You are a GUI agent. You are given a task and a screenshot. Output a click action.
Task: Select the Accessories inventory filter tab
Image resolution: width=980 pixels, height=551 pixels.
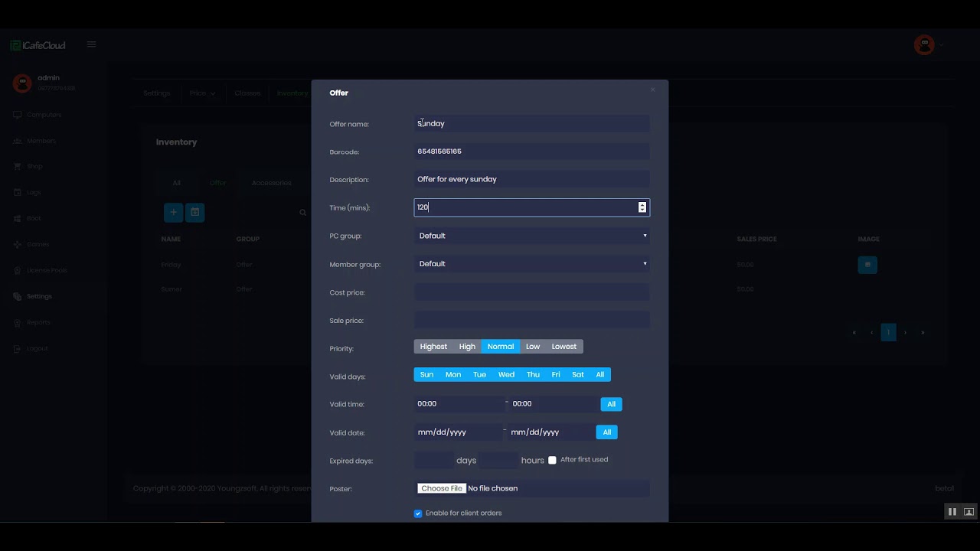click(272, 183)
